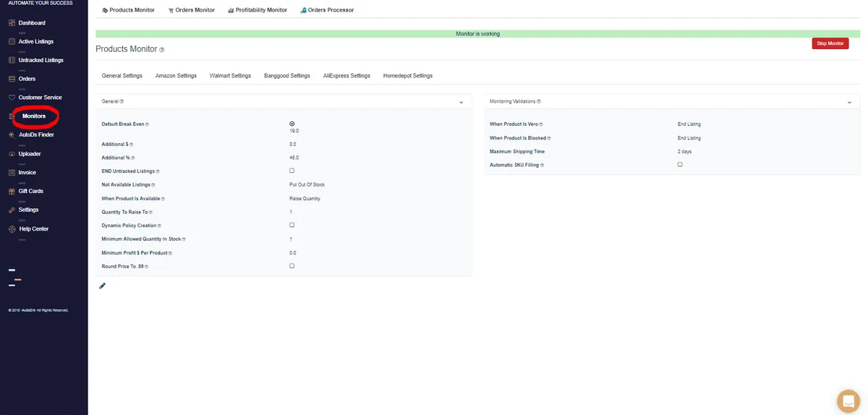Click the 'Raise Quantity' value
The image size is (868, 415).
pos(305,198)
